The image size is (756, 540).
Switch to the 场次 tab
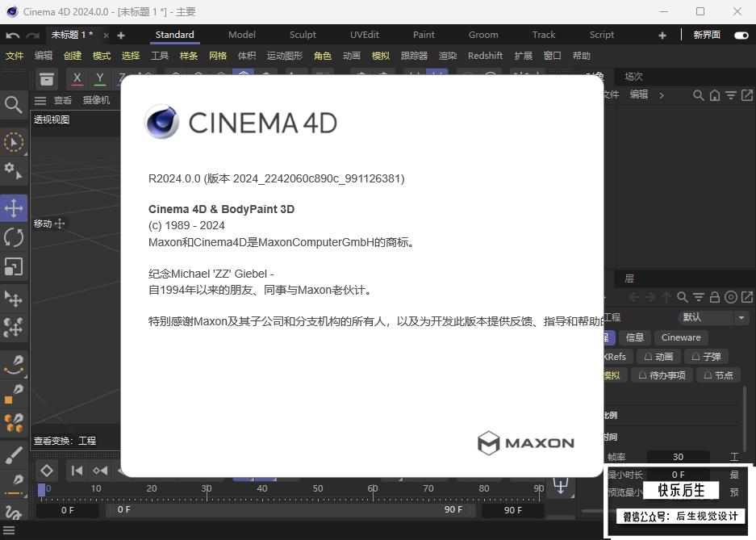click(633, 77)
